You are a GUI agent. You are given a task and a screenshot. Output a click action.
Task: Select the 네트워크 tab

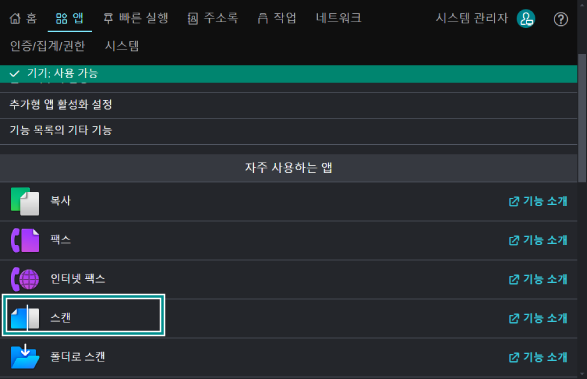pyautogui.click(x=338, y=18)
